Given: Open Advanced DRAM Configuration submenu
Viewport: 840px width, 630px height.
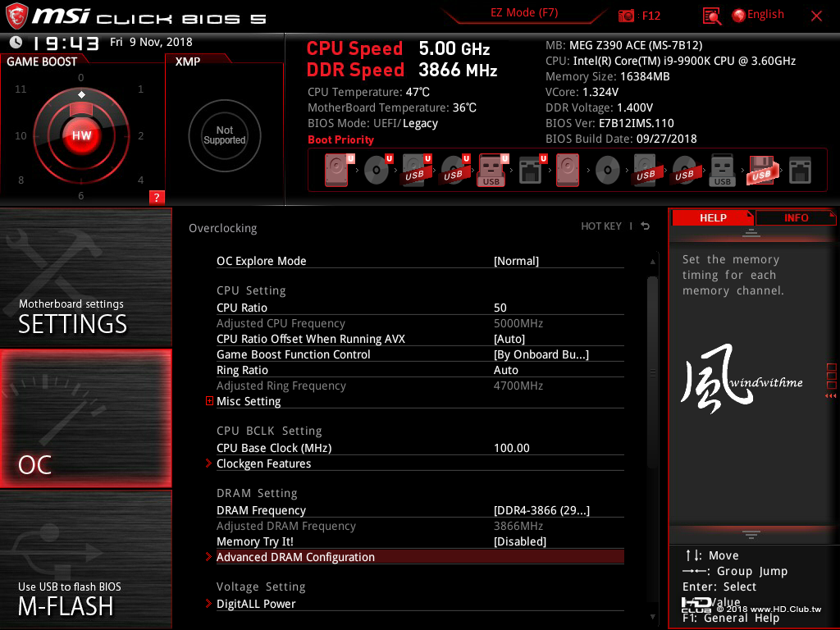Looking at the screenshot, I should [x=420, y=557].
